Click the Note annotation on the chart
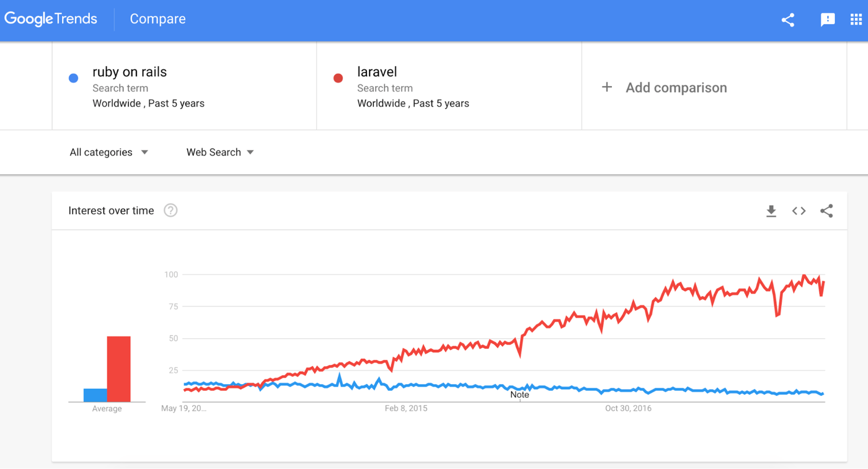The width and height of the screenshot is (868, 469). pos(520,394)
